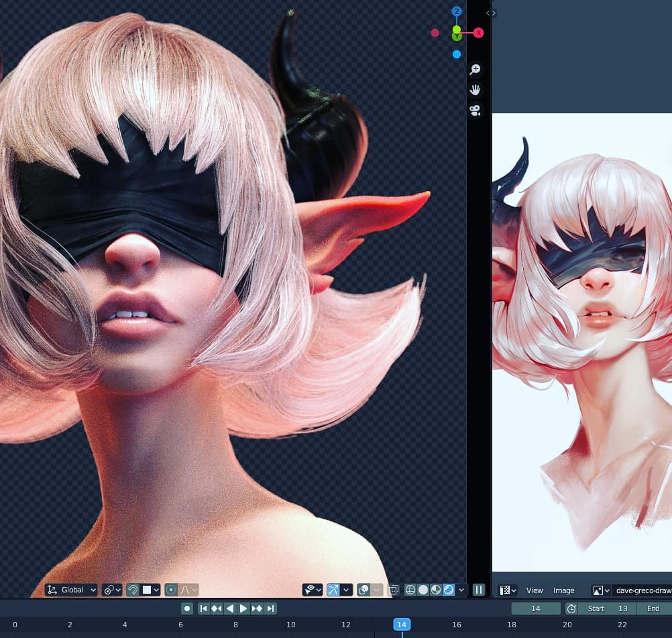The width and height of the screenshot is (672, 638).
Task: Click the blue Z axis gizmo handle
Action: 457,11
